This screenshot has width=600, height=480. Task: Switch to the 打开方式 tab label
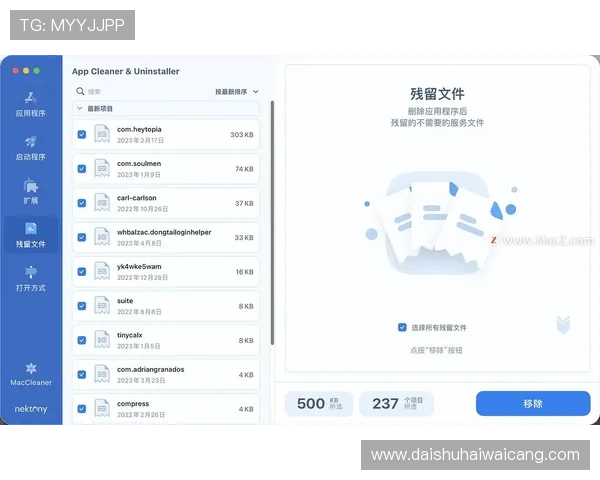(x=31, y=288)
